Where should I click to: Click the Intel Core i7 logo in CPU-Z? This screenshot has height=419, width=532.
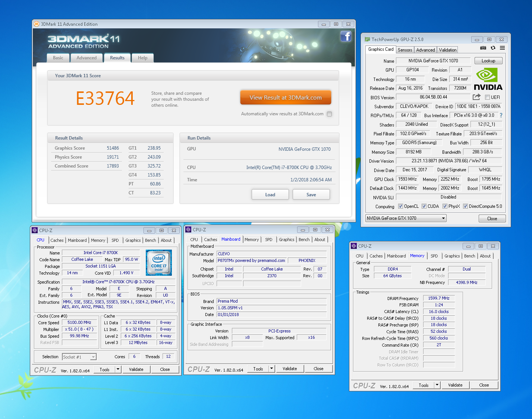click(159, 263)
